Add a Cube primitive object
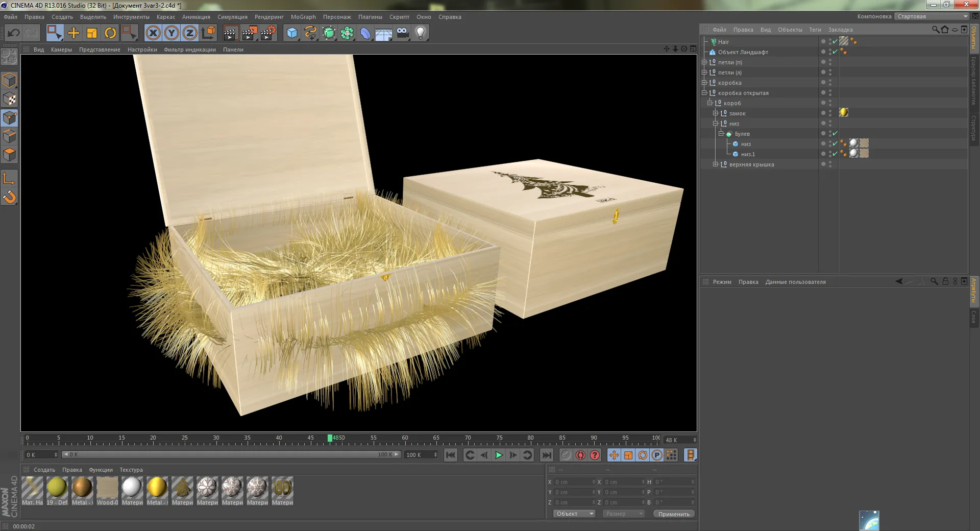 pyautogui.click(x=292, y=33)
